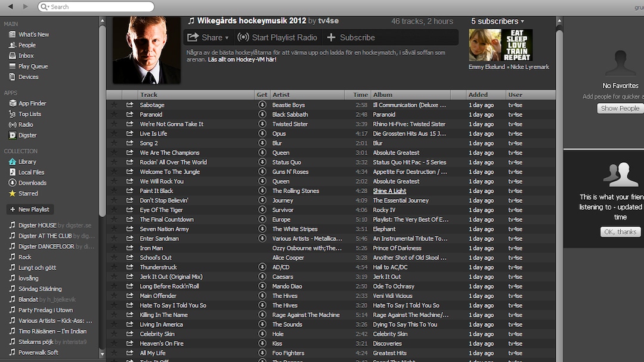Expand the 5 subscribers dropdown

click(497, 21)
